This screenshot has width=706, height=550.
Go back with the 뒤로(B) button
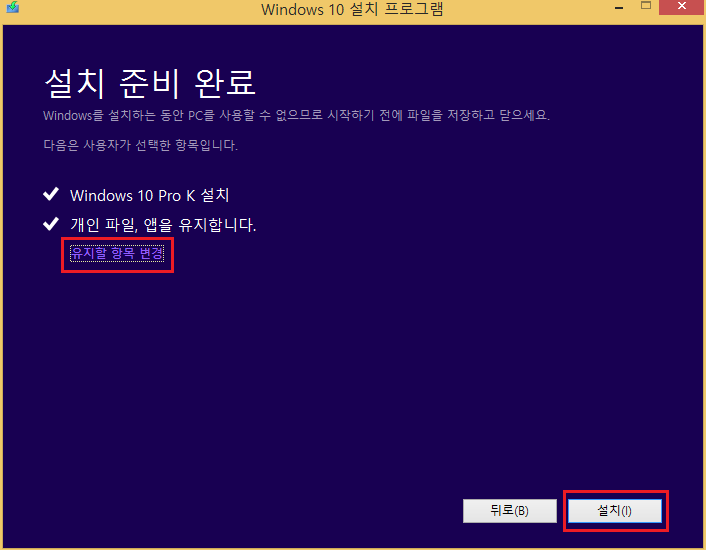click(x=510, y=511)
